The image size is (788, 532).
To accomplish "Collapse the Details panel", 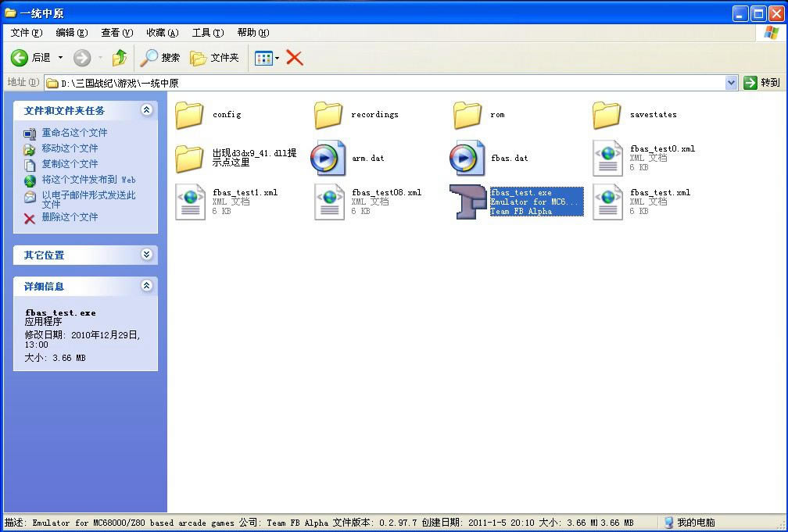I will (x=146, y=286).
